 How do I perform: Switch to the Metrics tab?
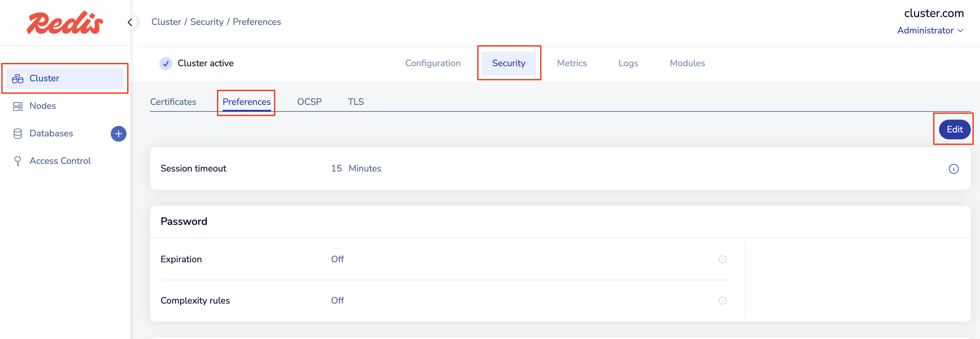pos(572,63)
